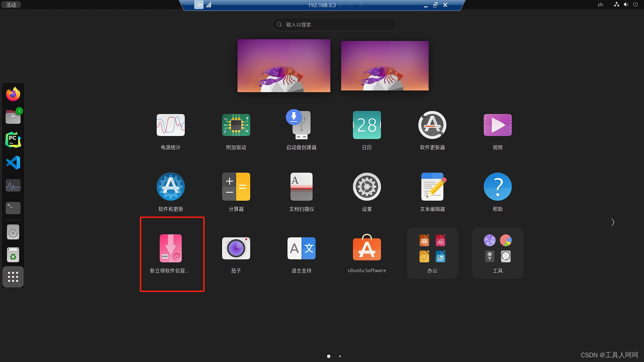
Task: Open the zh input language menu
Action: click(600, 5)
